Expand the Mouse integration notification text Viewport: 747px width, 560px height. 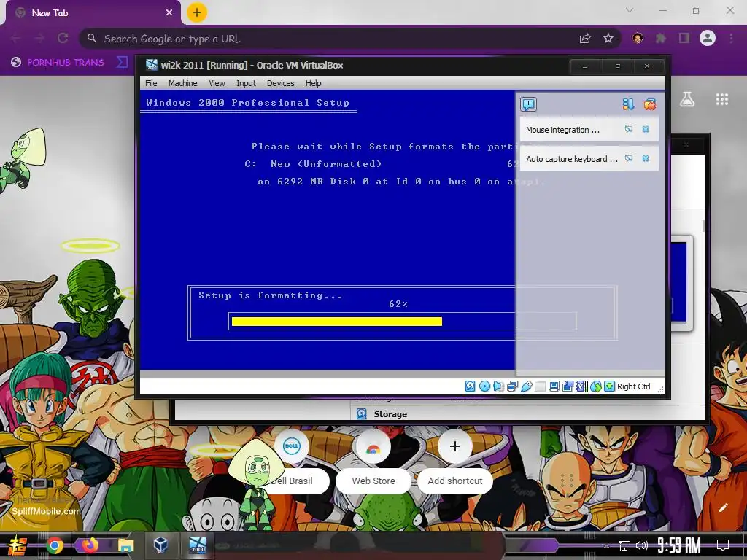(x=562, y=130)
